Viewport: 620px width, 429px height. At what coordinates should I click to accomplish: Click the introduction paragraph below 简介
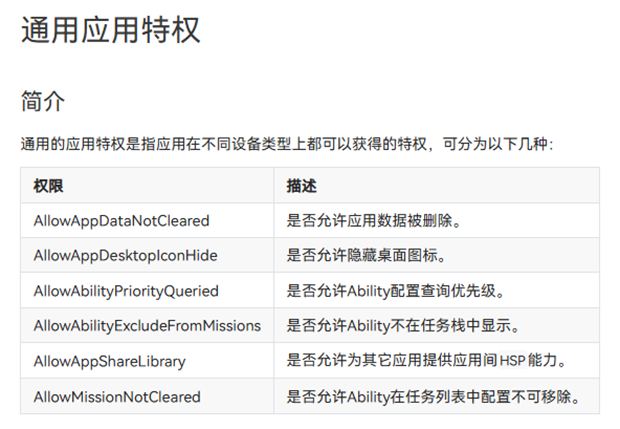(287, 145)
